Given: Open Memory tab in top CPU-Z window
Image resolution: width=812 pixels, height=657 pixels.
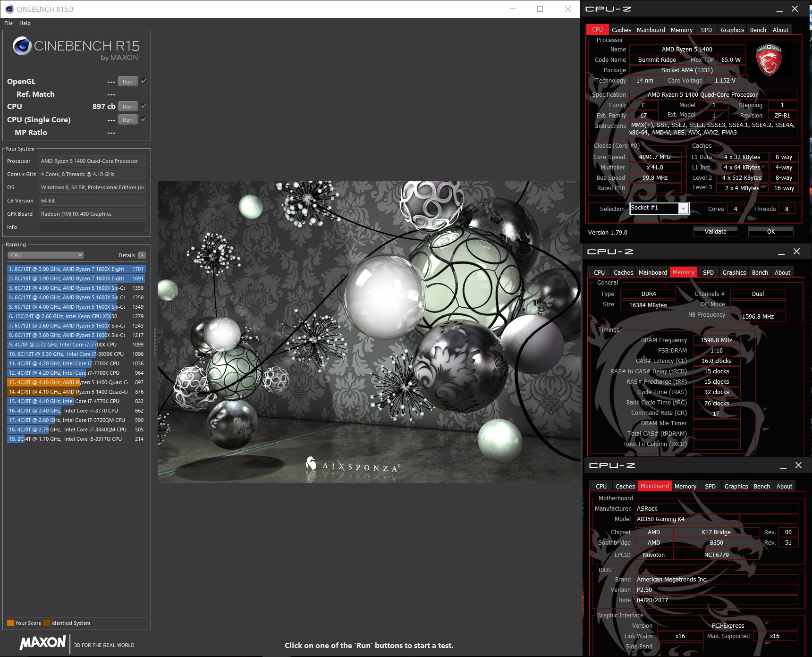Looking at the screenshot, I should click(681, 30).
